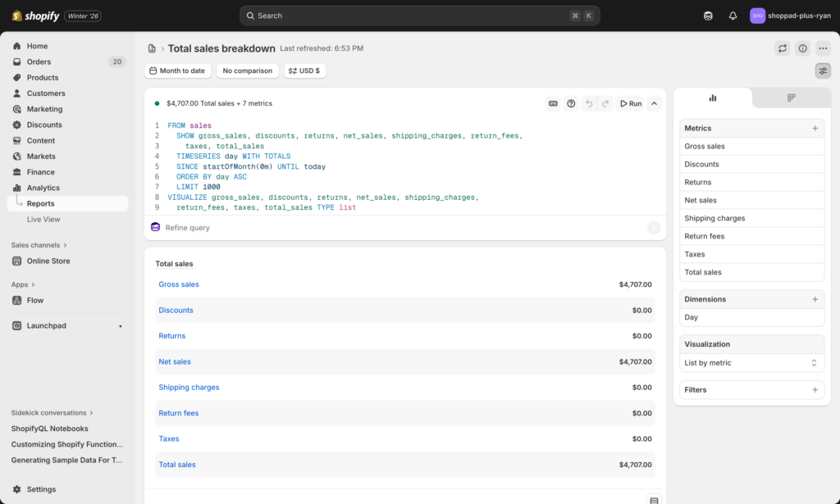
Task: Open Markets in sidebar
Action: coord(67,157)
